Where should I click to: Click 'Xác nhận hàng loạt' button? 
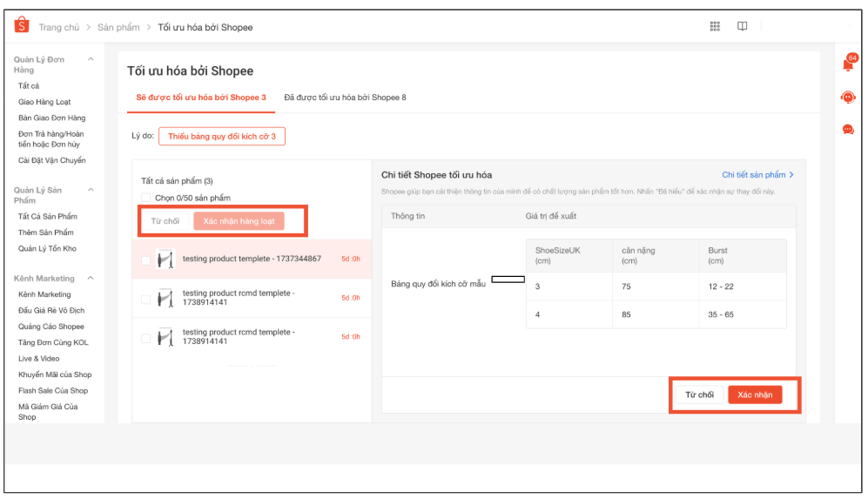pos(239,221)
